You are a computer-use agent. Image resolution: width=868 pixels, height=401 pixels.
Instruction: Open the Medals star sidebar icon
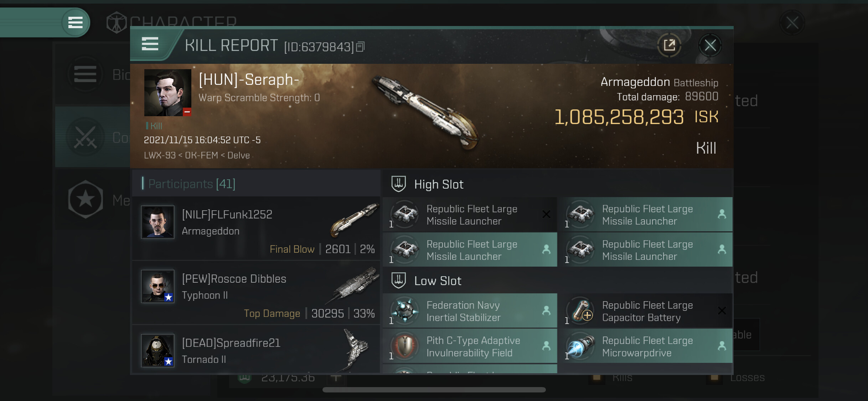point(86,199)
